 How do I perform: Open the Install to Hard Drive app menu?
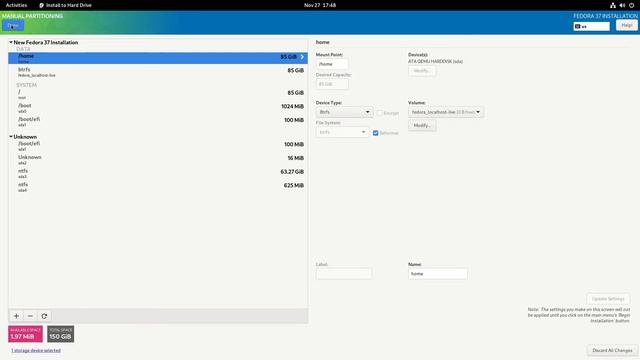pyautogui.click(x=65, y=5)
